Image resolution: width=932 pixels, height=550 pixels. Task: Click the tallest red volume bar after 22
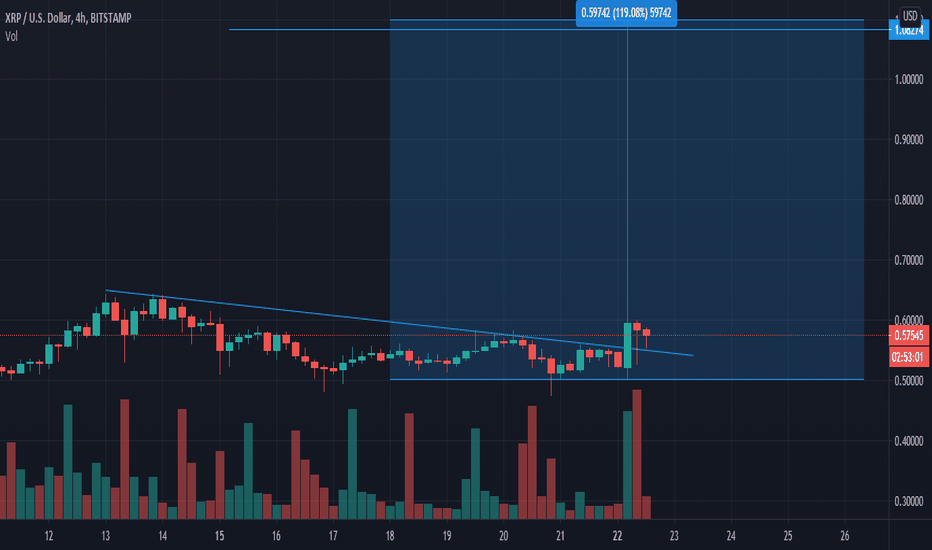click(637, 454)
